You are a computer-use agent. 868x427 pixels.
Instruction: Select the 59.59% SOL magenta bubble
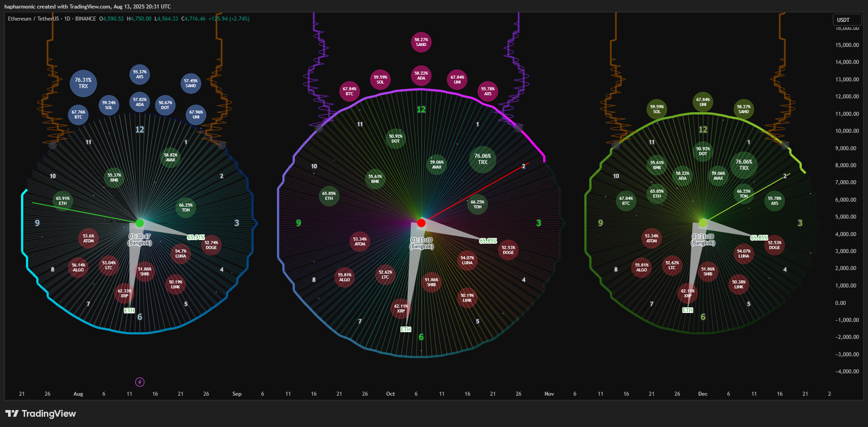[x=380, y=80]
